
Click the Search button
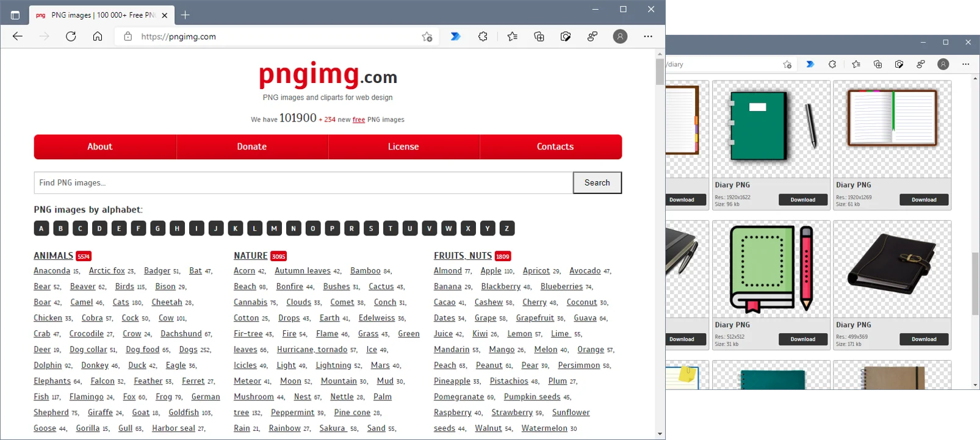tap(597, 182)
